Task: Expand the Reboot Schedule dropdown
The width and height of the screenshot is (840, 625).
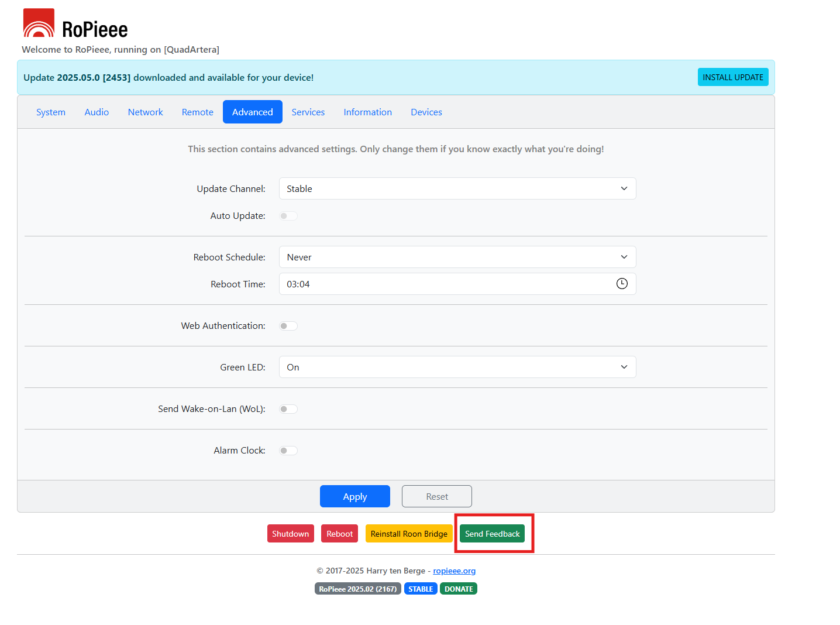Action: [457, 257]
